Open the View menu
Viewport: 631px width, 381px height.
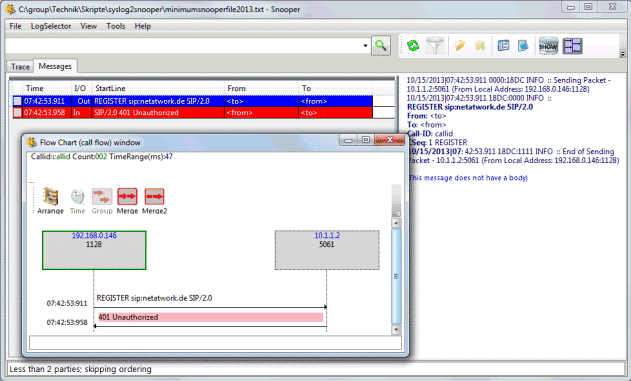tap(88, 26)
